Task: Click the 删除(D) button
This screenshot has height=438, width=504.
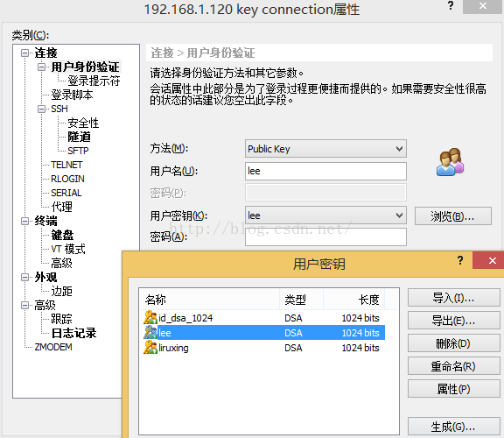Action: click(x=453, y=343)
